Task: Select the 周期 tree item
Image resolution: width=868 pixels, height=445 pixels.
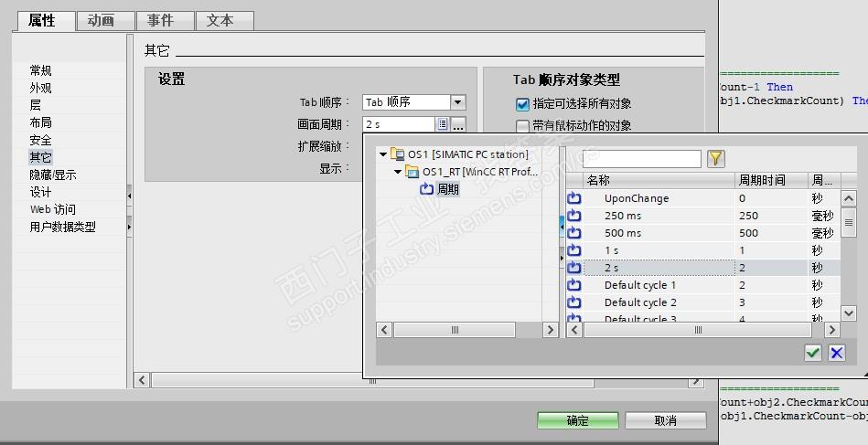Action: coord(448,189)
